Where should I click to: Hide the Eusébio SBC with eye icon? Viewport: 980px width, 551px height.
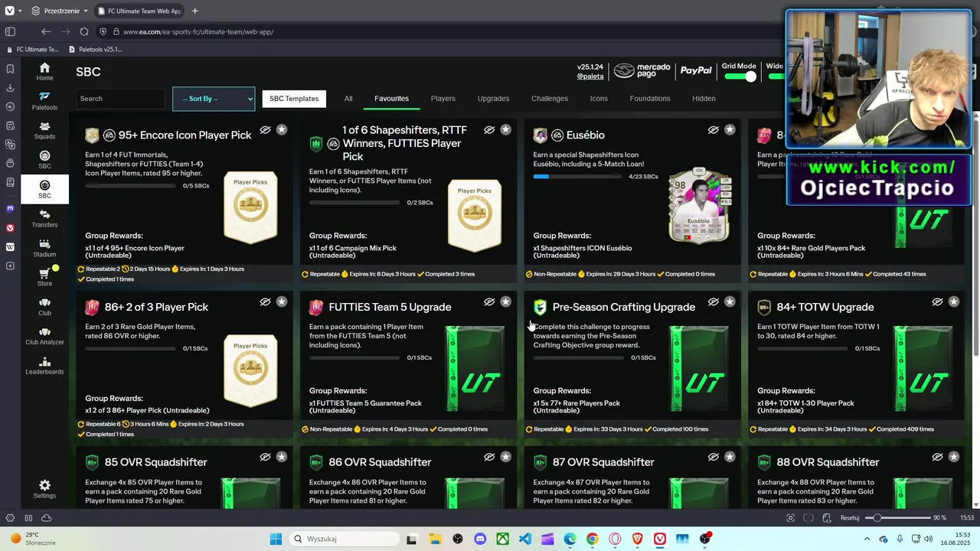(713, 130)
